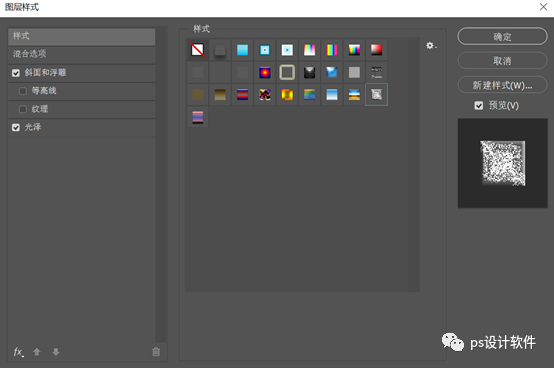Pick the white-bordered pale blue dot swatch
The height and width of the screenshot is (368, 554).
pos(287,50)
